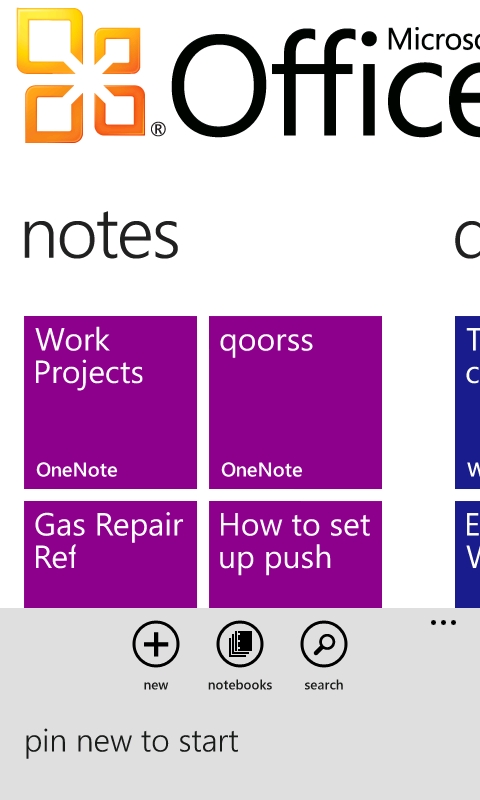The width and height of the screenshot is (480, 800).
Task: Select 'pin new to start' menu item
Action: 132,742
